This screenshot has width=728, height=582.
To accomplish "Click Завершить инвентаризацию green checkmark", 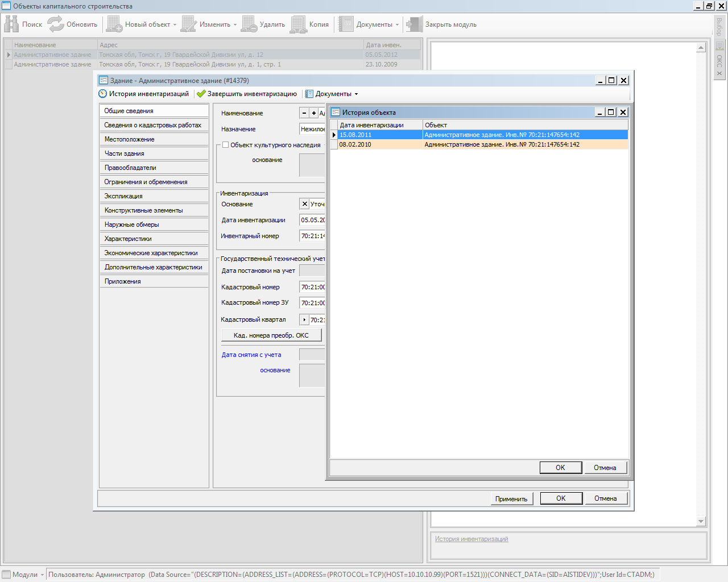I will click(201, 94).
